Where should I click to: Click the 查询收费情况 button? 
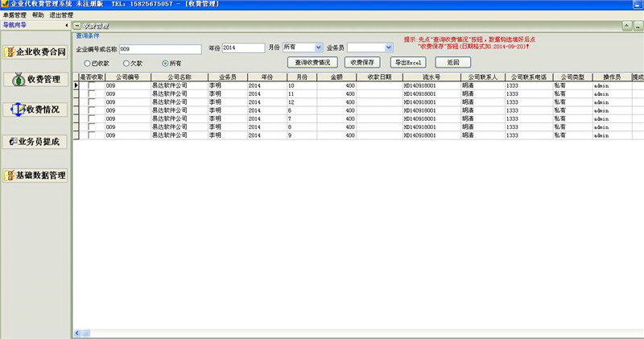click(312, 62)
